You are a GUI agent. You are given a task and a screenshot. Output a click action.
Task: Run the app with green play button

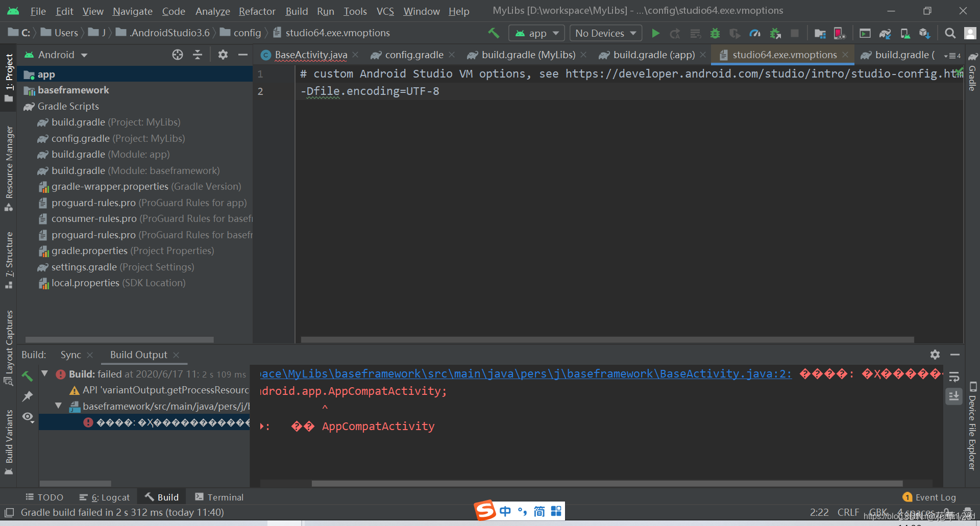point(655,33)
